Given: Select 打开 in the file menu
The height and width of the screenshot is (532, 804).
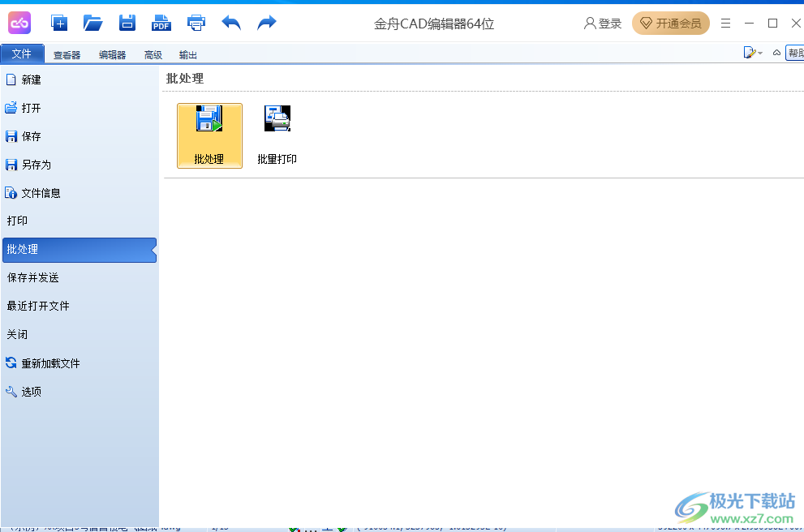Looking at the screenshot, I should tap(80, 108).
